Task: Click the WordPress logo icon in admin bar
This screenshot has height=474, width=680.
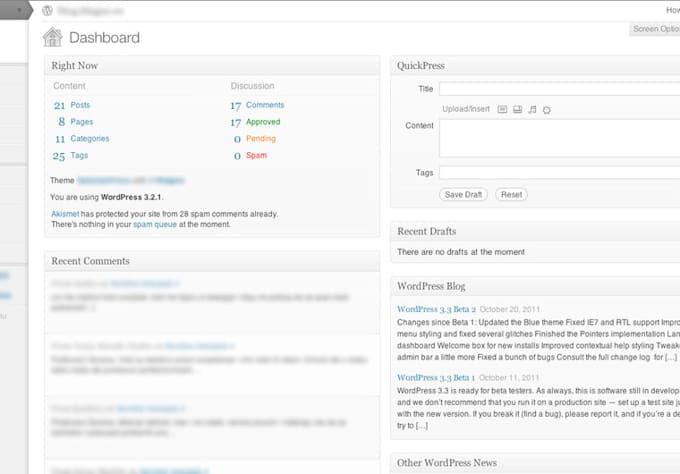Action: (47, 10)
